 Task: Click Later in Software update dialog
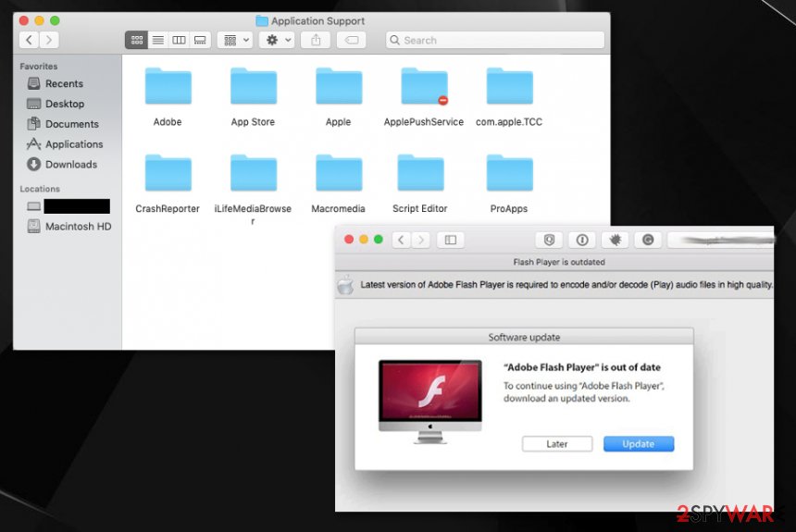click(x=557, y=444)
